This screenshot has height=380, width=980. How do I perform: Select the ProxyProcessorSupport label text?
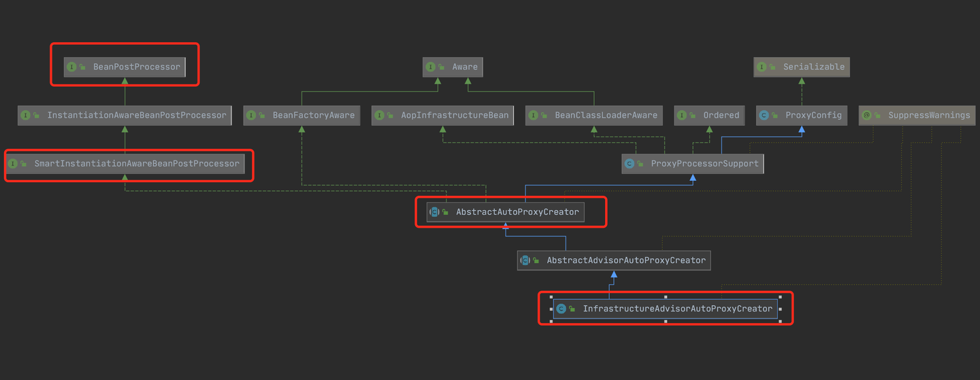[705, 163]
